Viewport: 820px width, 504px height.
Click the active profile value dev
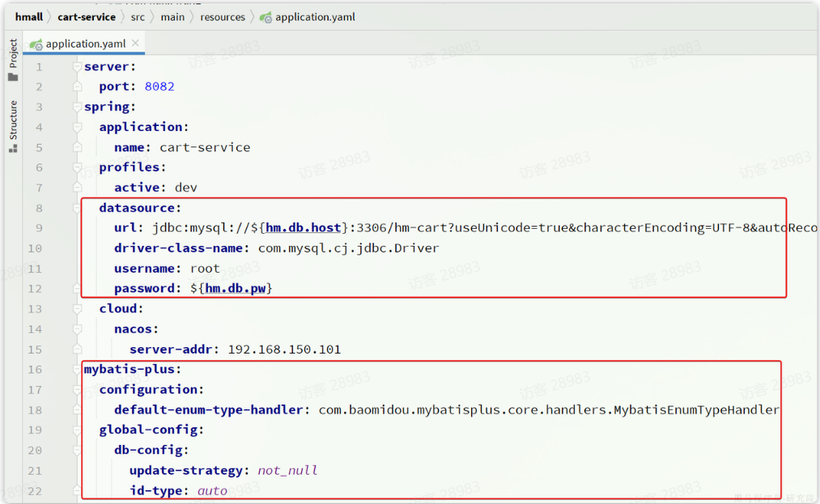(x=186, y=188)
